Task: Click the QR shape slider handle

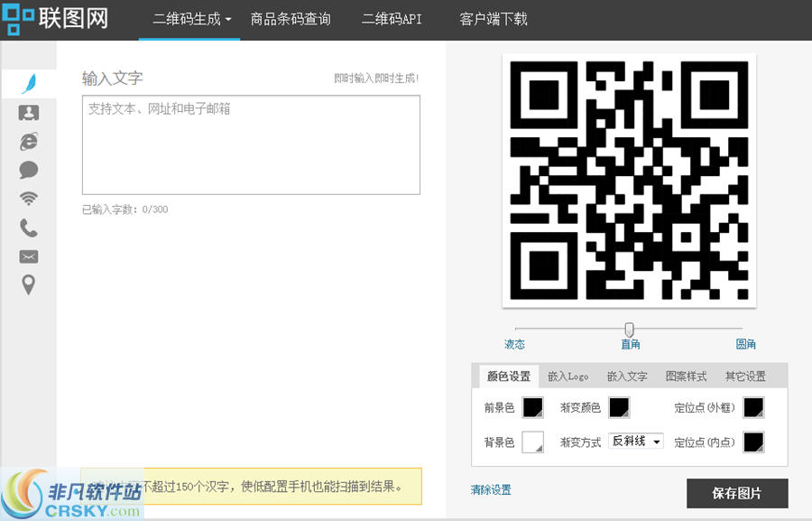Action: tap(629, 329)
